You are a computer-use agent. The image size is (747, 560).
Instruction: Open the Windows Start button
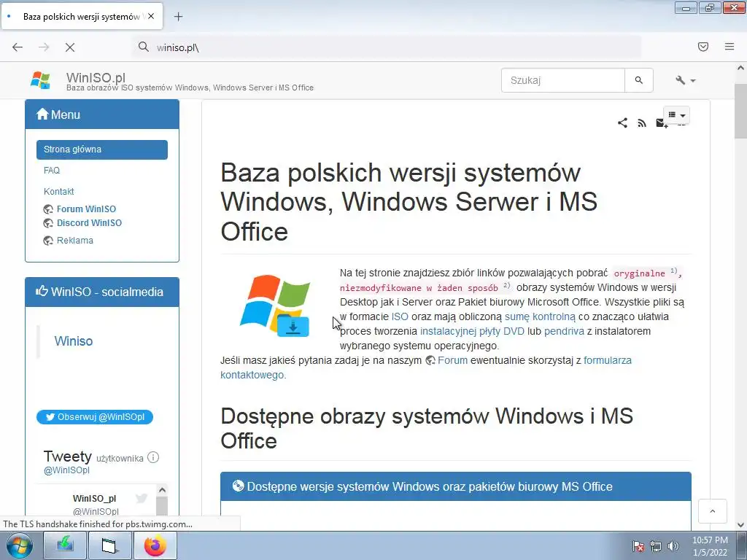19,545
